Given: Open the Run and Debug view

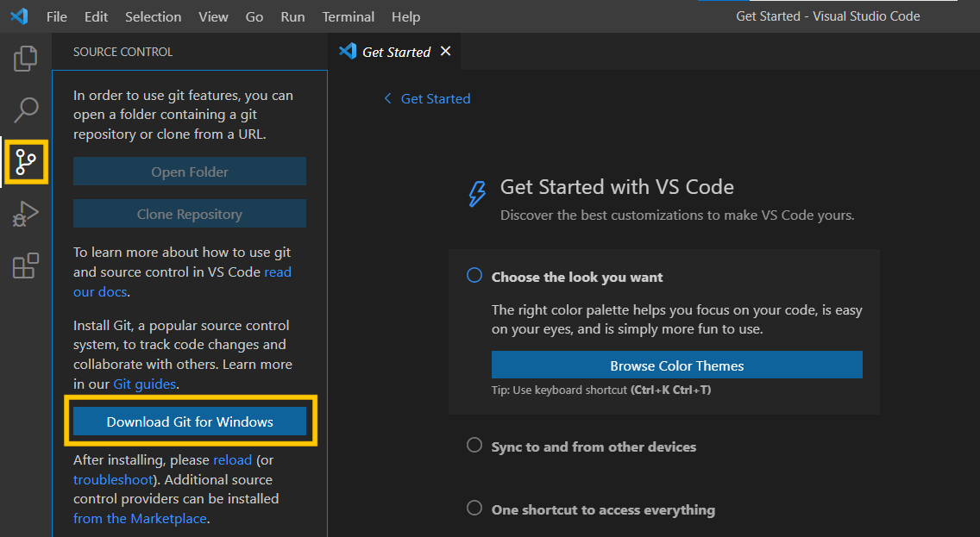Looking at the screenshot, I should pos(26,214).
